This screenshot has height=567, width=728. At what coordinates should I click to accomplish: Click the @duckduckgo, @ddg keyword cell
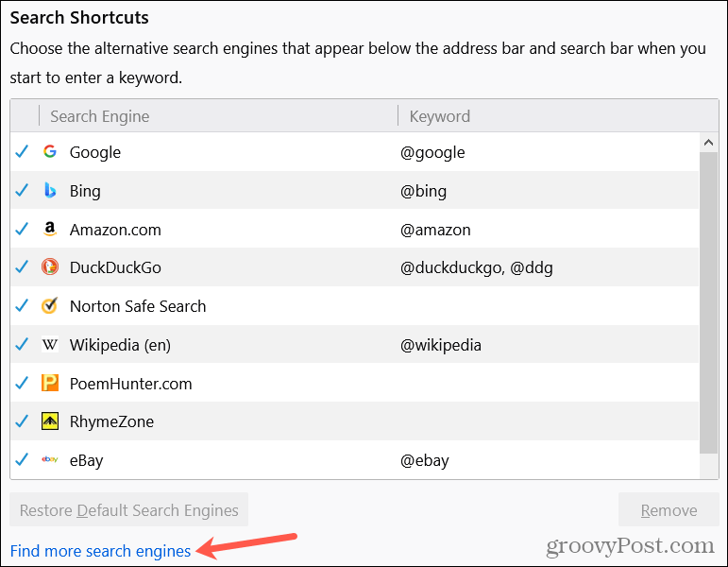pos(476,268)
